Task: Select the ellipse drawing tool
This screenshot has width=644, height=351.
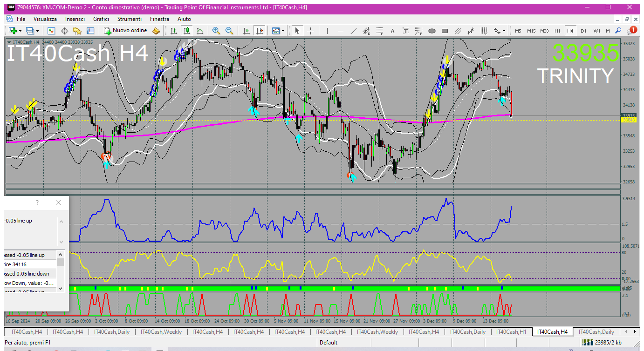Action: pyautogui.click(x=432, y=31)
